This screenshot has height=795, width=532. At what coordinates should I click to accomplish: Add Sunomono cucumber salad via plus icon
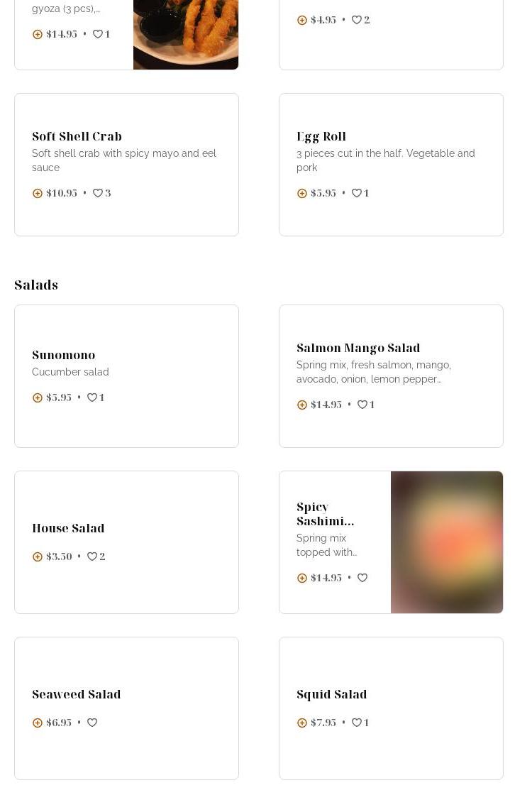click(x=38, y=397)
